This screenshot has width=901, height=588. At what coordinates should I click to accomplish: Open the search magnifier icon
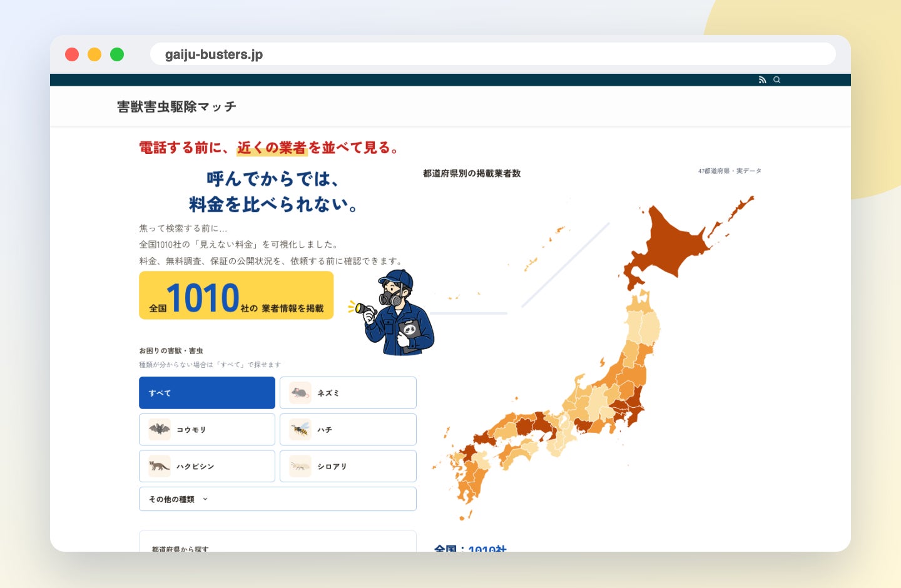[777, 80]
